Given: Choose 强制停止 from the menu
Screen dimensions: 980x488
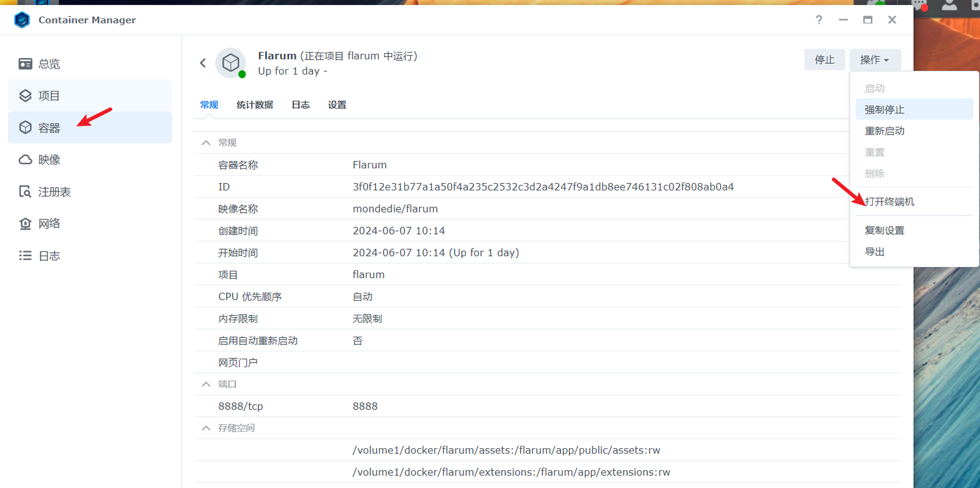Looking at the screenshot, I should (x=914, y=110).
